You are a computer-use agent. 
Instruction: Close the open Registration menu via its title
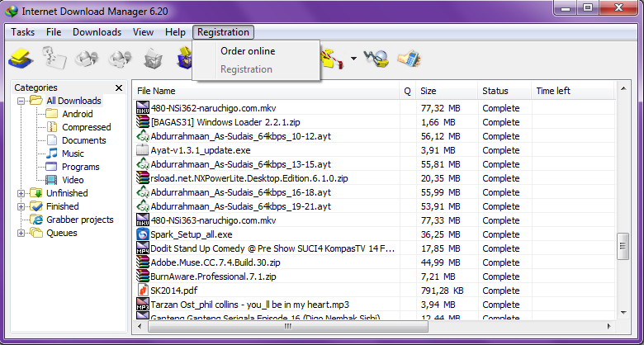[x=223, y=32]
